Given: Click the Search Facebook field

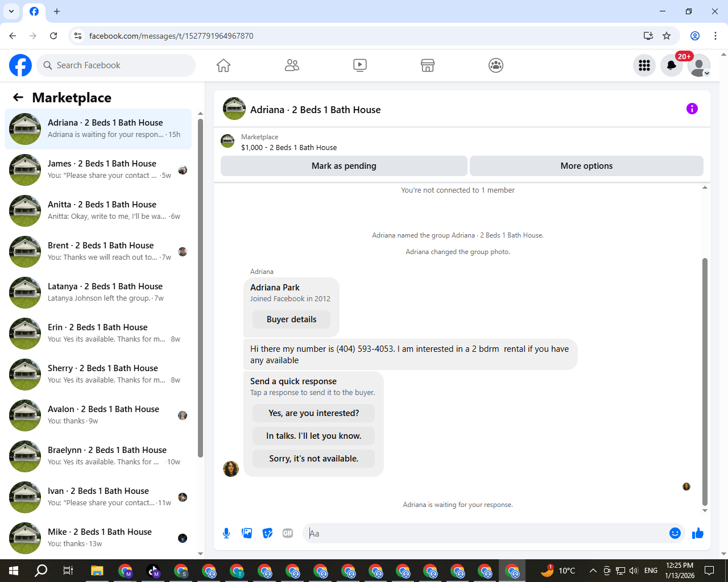Looking at the screenshot, I should [116, 65].
